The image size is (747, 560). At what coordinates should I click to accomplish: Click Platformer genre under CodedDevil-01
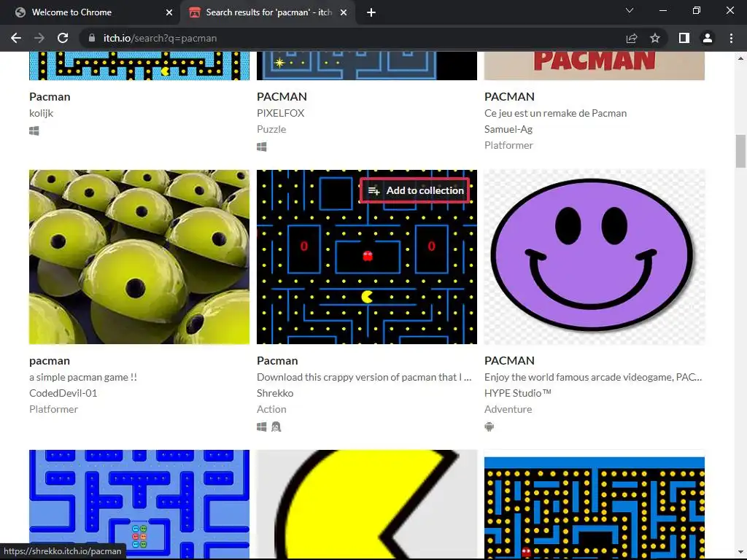click(53, 410)
